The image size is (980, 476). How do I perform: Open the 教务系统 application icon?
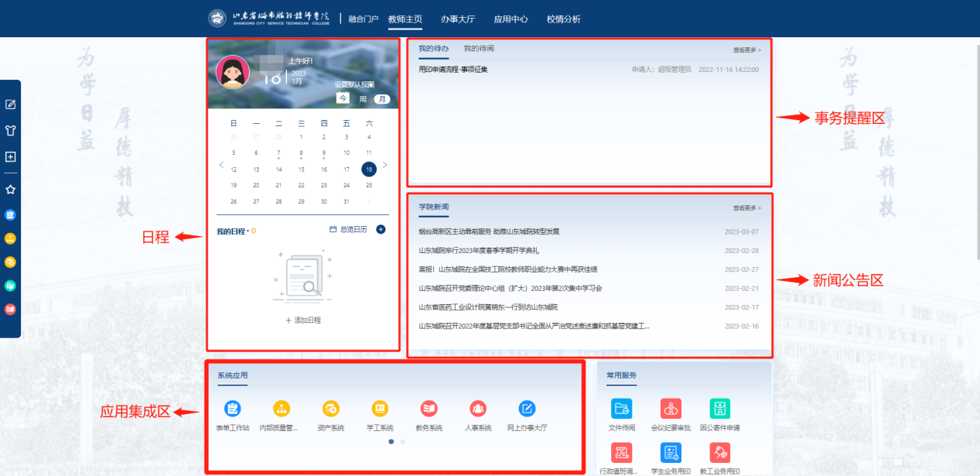pos(429,409)
